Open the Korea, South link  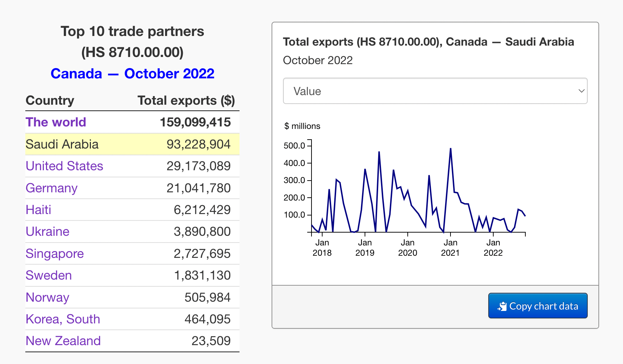tap(63, 319)
